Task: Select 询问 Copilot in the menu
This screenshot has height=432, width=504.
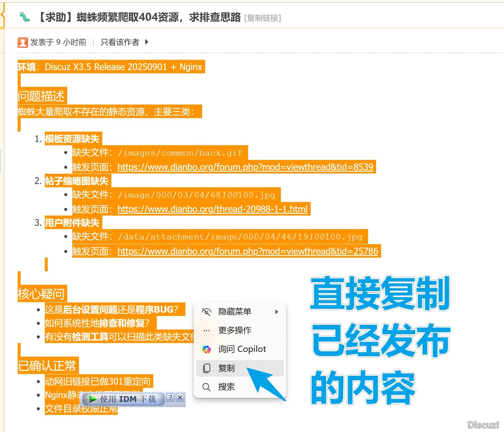Action: coord(242,349)
